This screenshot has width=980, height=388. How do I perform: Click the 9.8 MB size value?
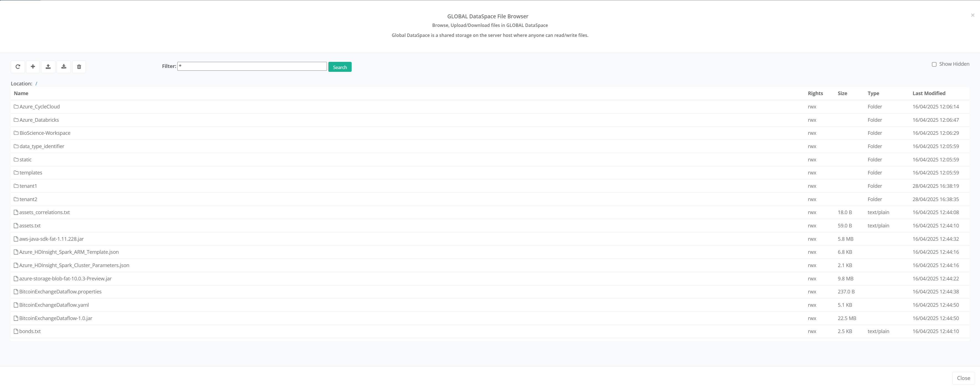[x=845, y=279]
